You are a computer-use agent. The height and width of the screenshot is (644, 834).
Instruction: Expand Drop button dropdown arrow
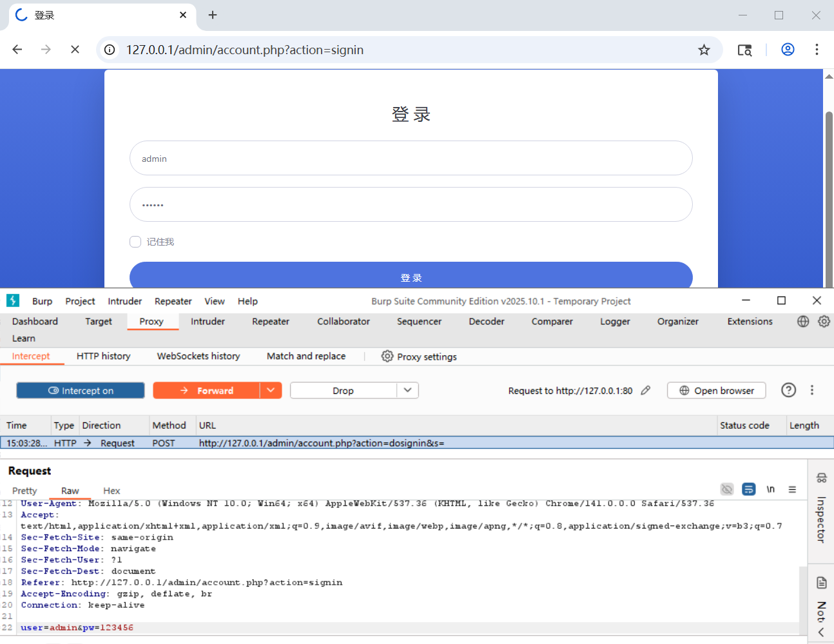click(407, 390)
